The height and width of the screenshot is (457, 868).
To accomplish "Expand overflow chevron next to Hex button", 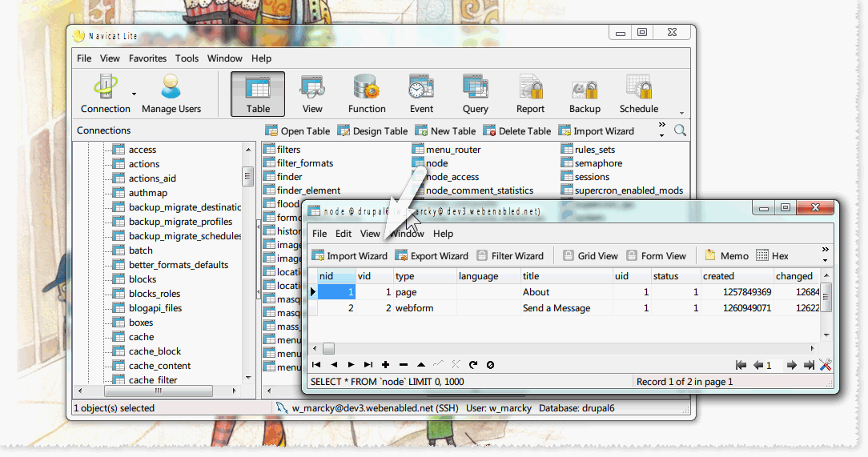I will tap(826, 251).
